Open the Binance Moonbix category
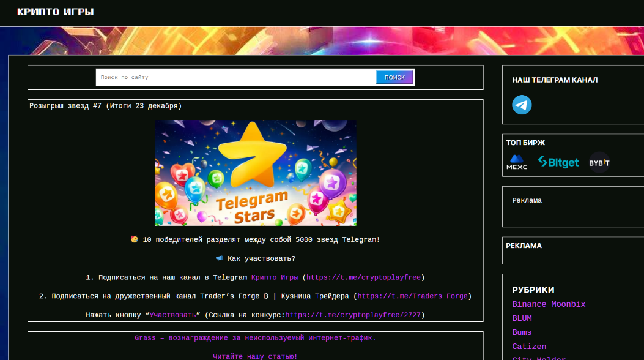The height and width of the screenshot is (360, 644). [x=549, y=304]
